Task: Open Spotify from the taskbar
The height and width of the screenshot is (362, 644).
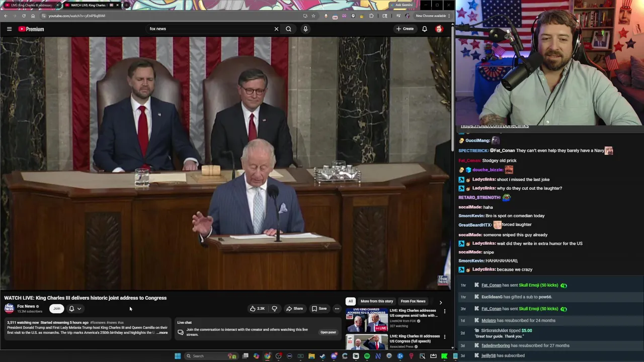Action: (367, 356)
